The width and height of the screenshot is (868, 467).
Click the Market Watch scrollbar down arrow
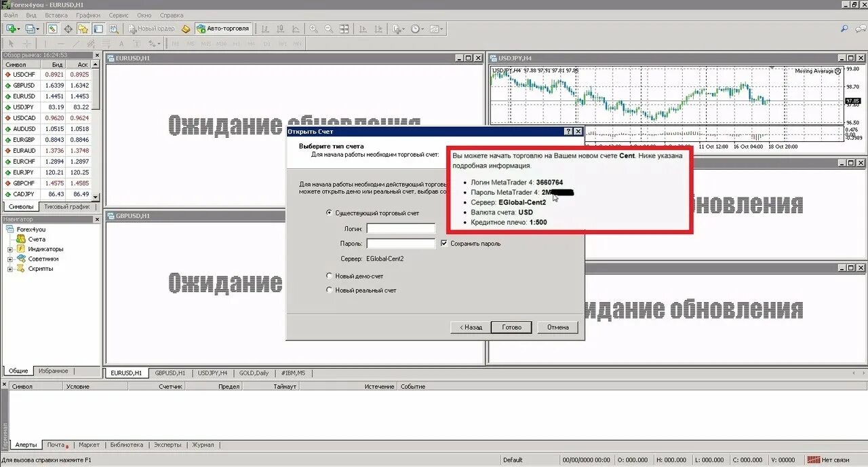pos(97,197)
